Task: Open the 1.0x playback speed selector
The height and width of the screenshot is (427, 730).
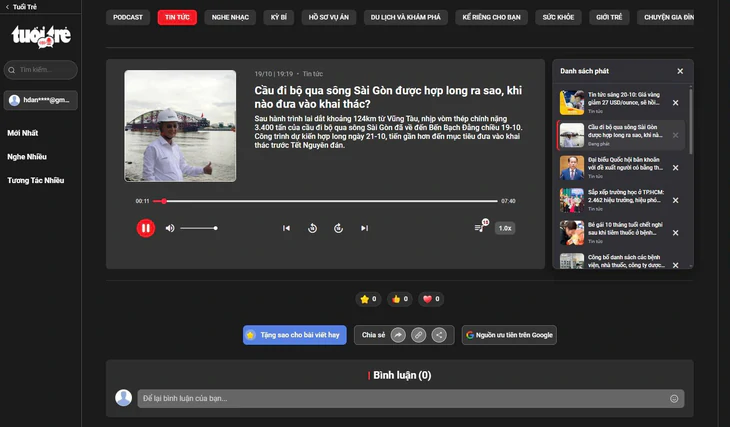Action: 505,228
